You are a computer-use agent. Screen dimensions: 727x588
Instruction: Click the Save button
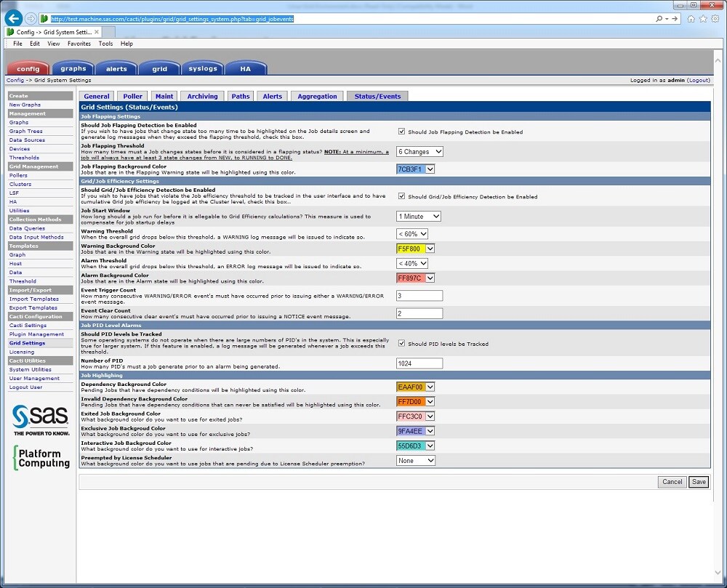pyautogui.click(x=698, y=481)
